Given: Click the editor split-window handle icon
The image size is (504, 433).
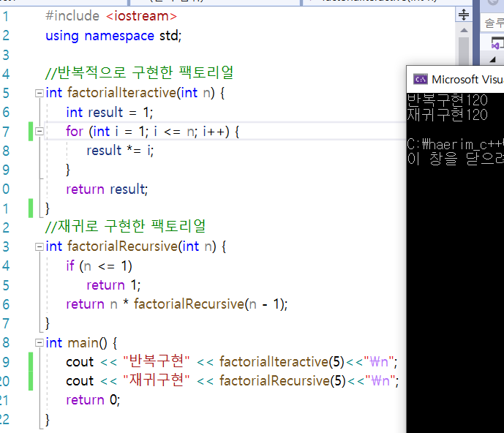Looking at the screenshot, I should tap(464, 15).
